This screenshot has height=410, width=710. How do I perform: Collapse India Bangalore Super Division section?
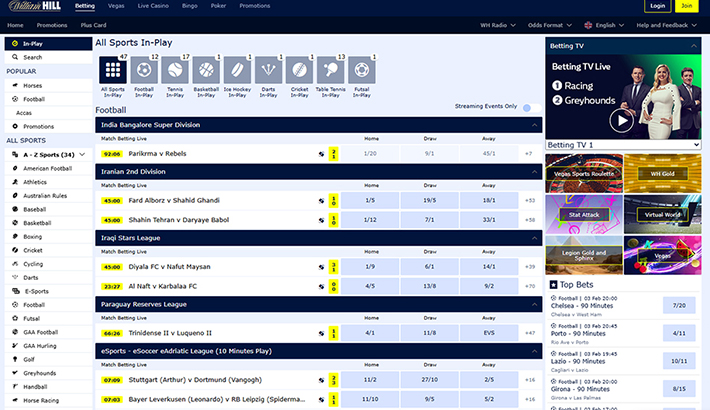coord(534,125)
